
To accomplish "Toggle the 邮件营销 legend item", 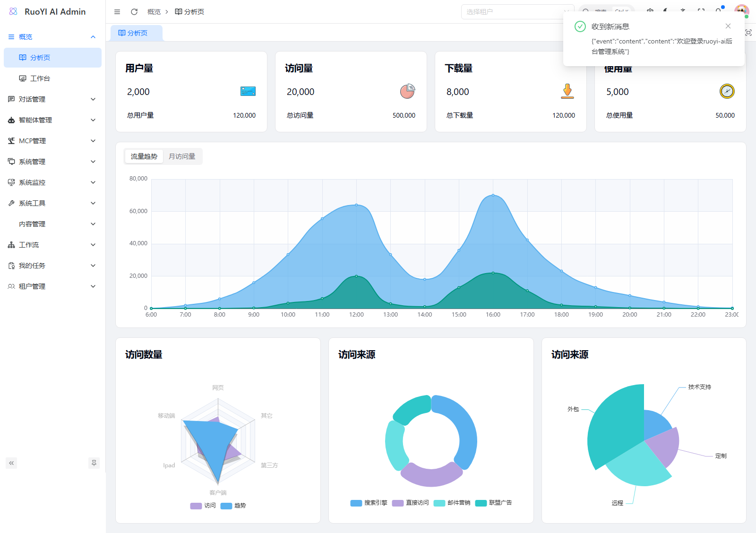I will [452, 503].
